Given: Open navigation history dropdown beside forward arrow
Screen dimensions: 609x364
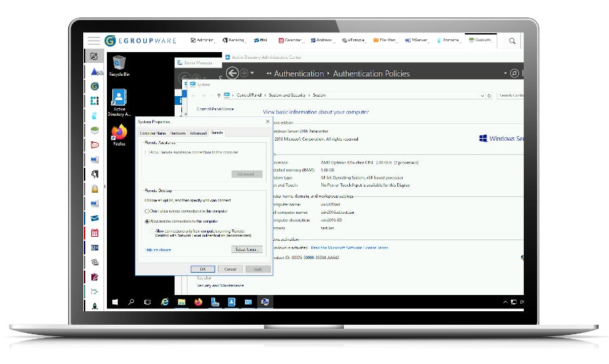Looking at the screenshot, I should [x=252, y=73].
